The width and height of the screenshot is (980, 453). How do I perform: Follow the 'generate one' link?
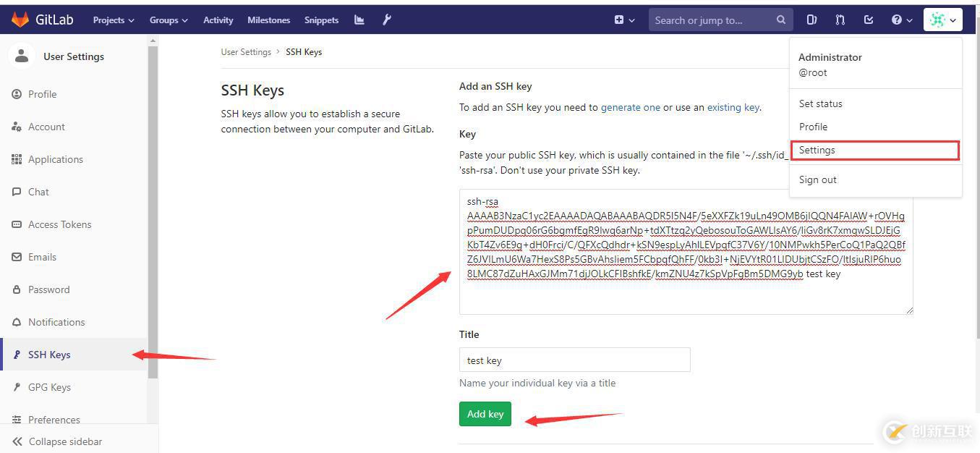click(631, 107)
